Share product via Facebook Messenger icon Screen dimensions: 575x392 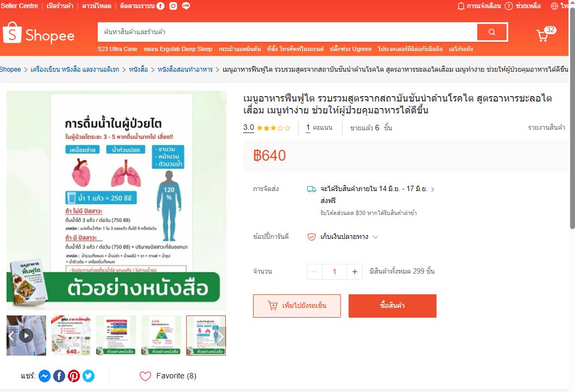point(45,376)
